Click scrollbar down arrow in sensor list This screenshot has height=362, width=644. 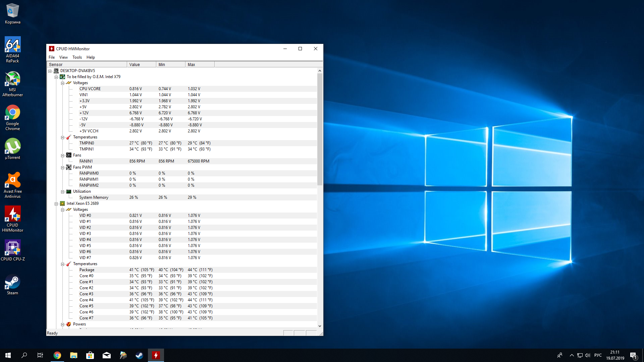320,326
